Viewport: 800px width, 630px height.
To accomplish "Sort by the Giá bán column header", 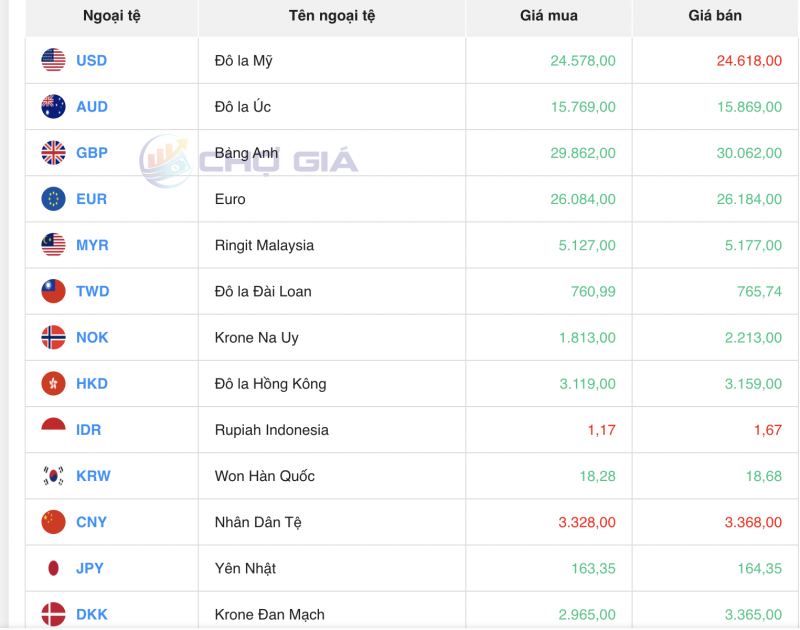I will point(714,15).
